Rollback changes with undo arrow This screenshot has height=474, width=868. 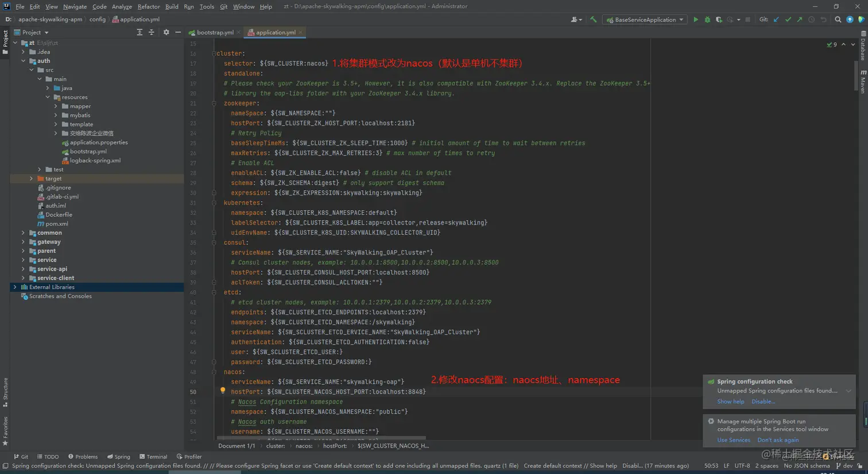(823, 20)
